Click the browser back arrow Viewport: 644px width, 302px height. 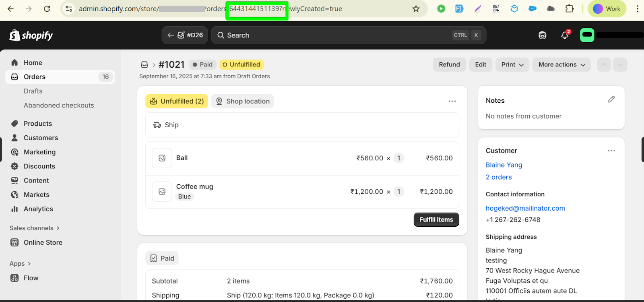(11, 8)
